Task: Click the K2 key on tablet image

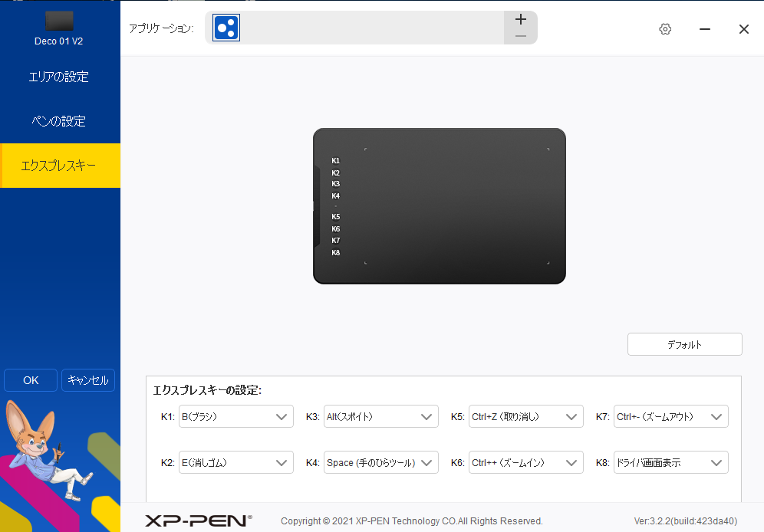Action: point(336,172)
